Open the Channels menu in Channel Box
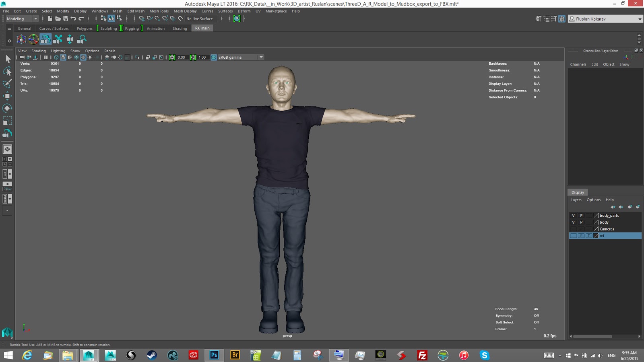The height and width of the screenshot is (362, 644). [578, 64]
